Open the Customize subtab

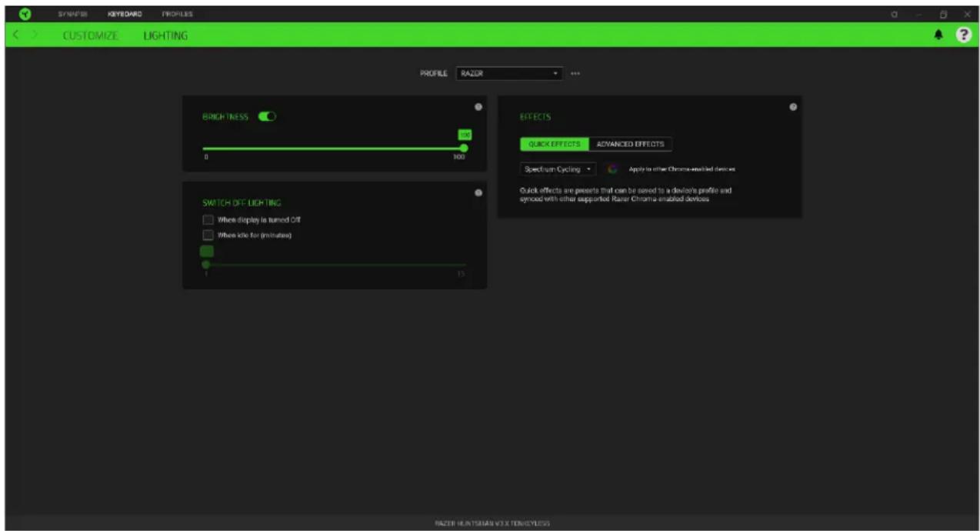coord(91,35)
